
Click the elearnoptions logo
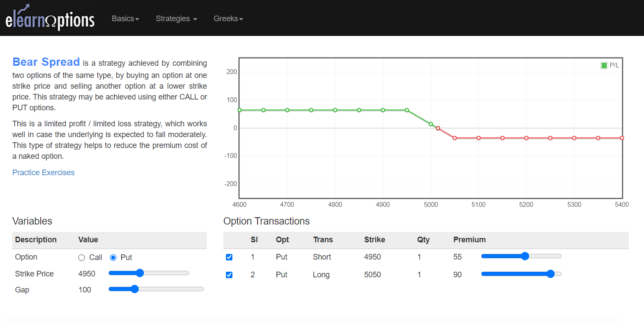pyautogui.click(x=50, y=18)
